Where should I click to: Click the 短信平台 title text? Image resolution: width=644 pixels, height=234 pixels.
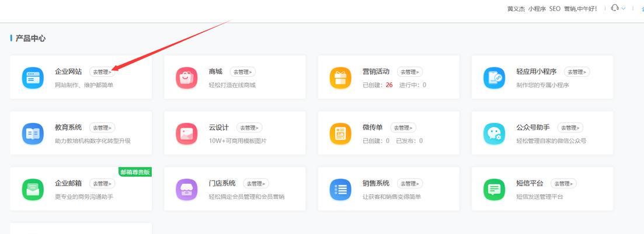point(530,184)
